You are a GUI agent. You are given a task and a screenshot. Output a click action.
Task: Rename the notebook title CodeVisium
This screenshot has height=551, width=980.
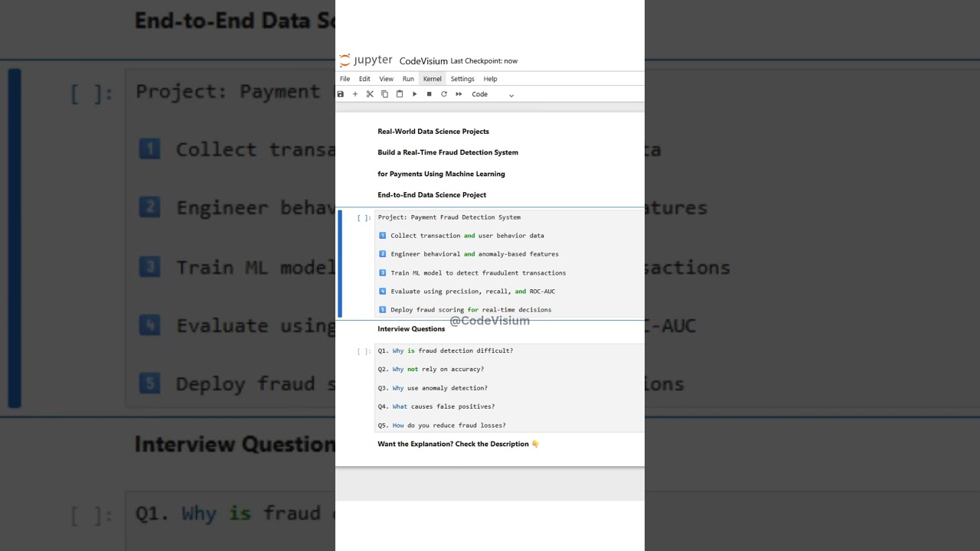(423, 61)
